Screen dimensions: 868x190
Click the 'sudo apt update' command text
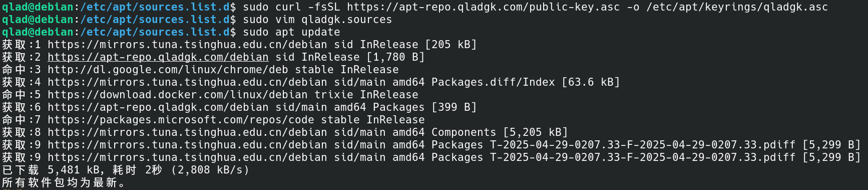coord(291,32)
